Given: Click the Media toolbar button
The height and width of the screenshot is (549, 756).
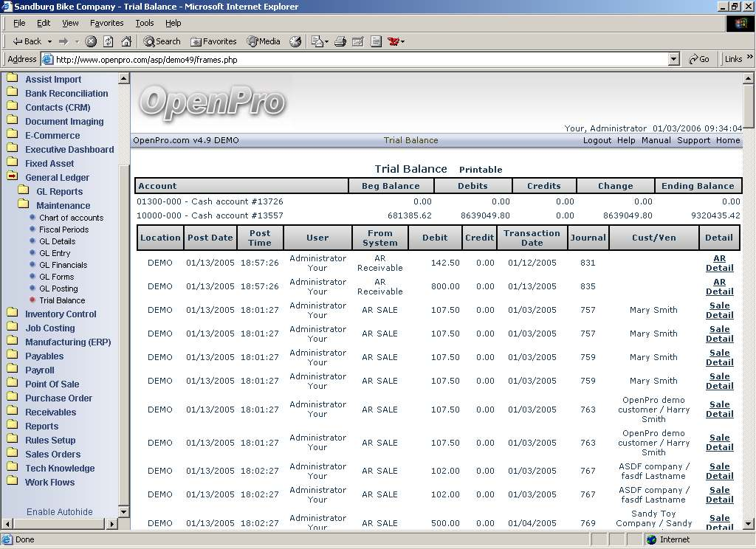Looking at the screenshot, I should point(264,41).
